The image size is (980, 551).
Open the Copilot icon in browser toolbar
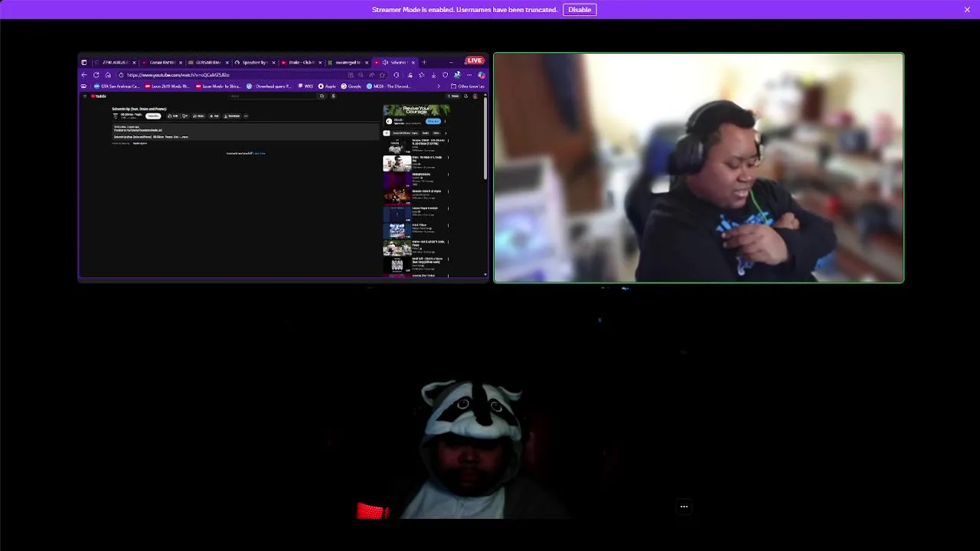point(482,75)
